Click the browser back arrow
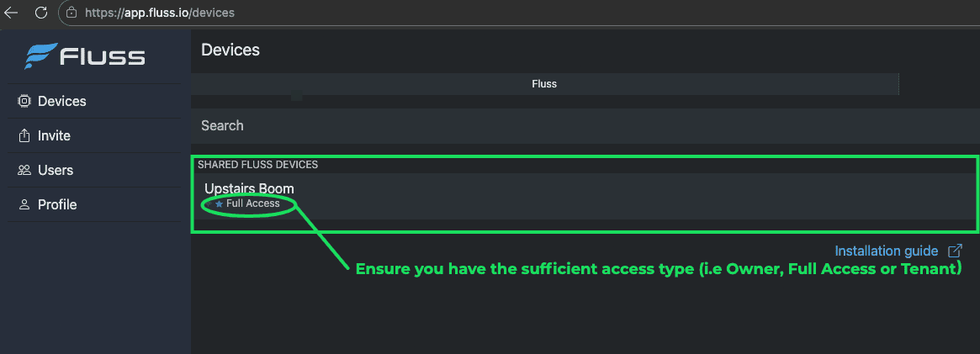The height and width of the screenshot is (354, 980). (12, 13)
